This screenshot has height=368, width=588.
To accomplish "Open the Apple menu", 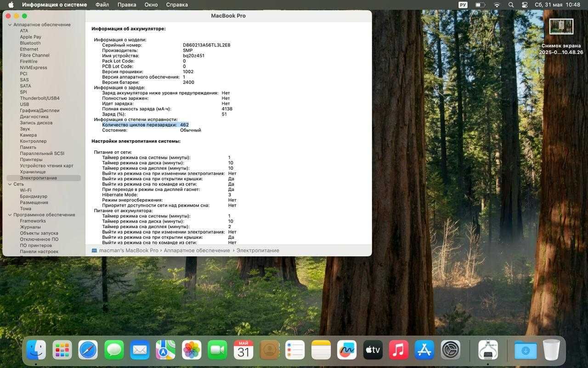I will tap(11, 5).
